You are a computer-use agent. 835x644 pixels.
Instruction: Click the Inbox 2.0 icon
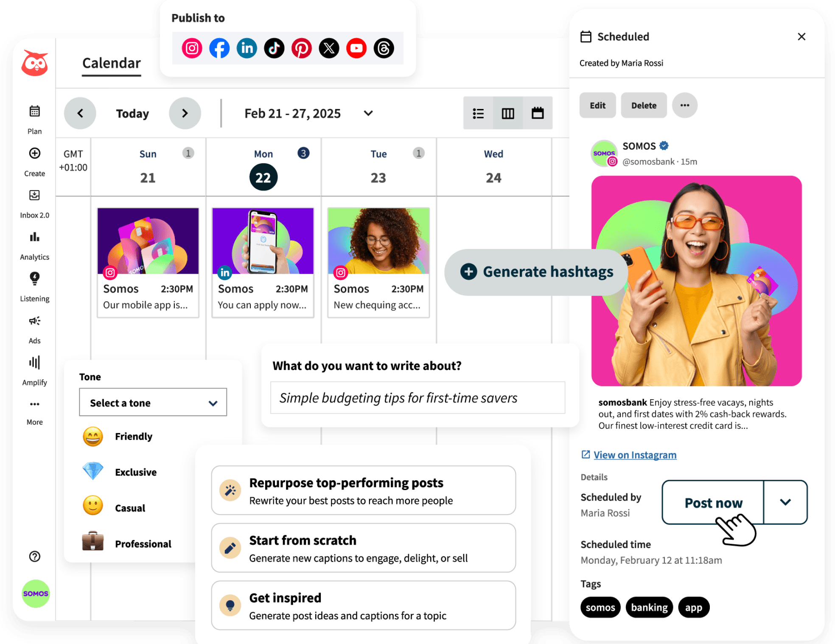coord(34,200)
